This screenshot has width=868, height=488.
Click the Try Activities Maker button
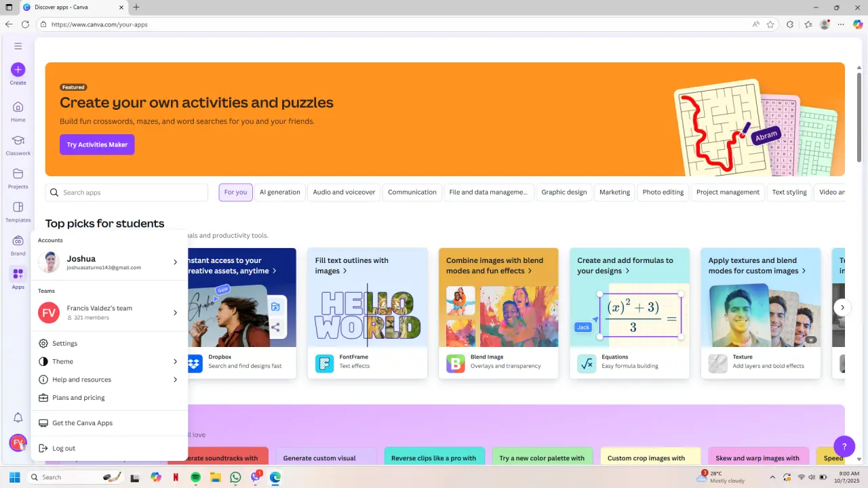(97, 144)
